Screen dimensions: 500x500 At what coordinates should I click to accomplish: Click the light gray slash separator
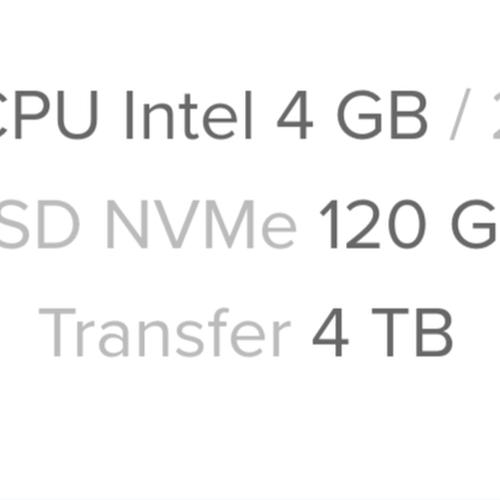[460, 114]
